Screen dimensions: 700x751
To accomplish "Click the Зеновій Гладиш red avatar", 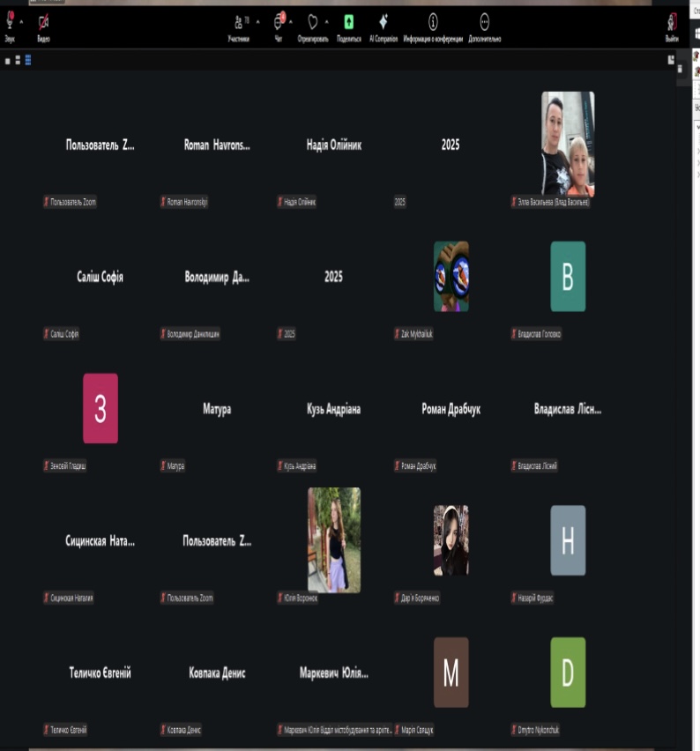I will [101, 408].
